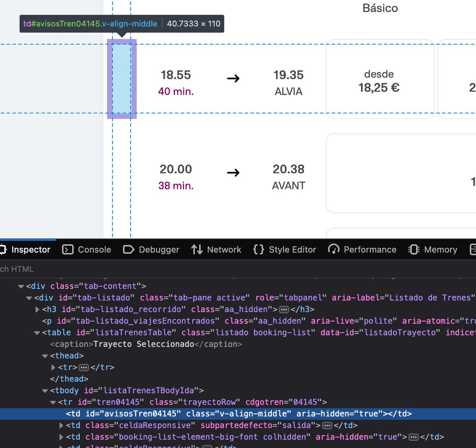Collapse the tr tren04145 node
The width and height of the screenshot is (476, 448).
(53, 402)
